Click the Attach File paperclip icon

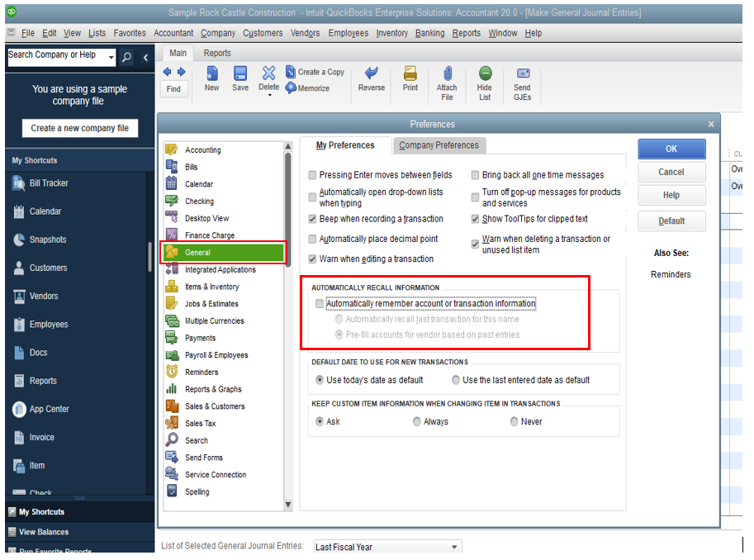pos(447,74)
